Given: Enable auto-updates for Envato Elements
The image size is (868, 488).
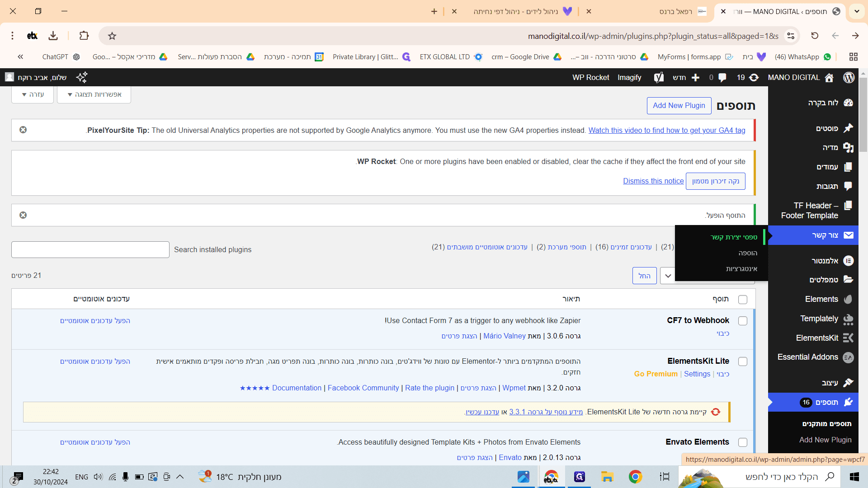Looking at the screenshot, I should pyautogui.click(x=95, y=442).
